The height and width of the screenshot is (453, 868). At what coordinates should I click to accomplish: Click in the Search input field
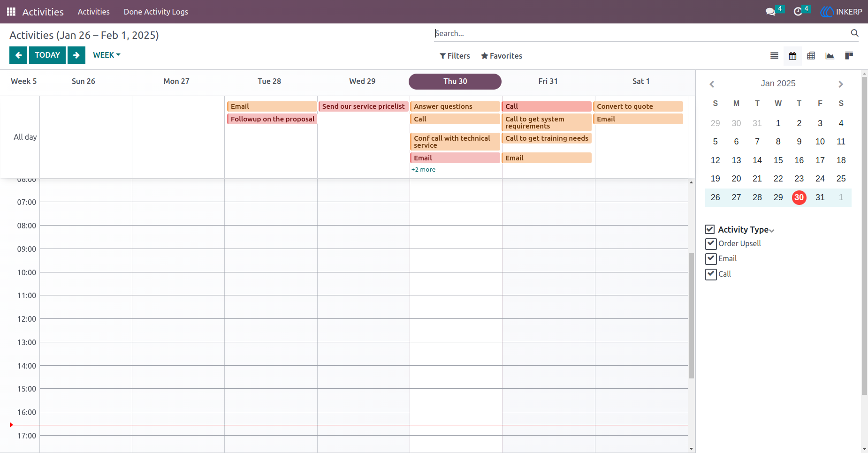(641, 33)
